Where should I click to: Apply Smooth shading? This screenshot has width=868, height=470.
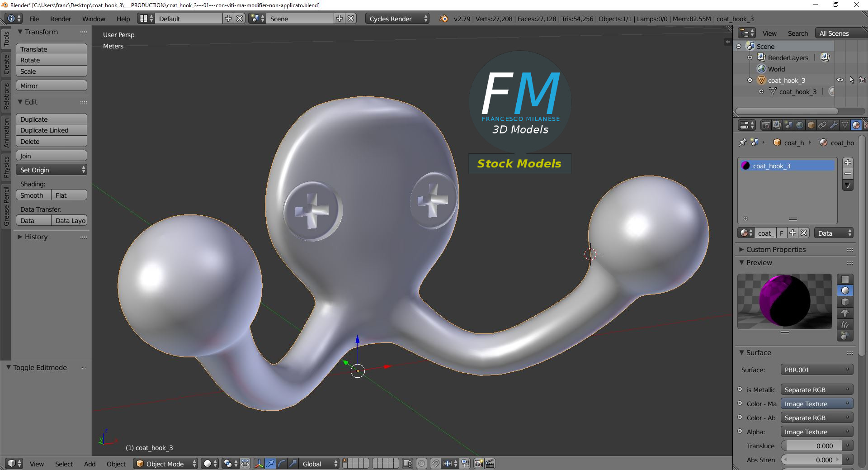tap(33, 195)
